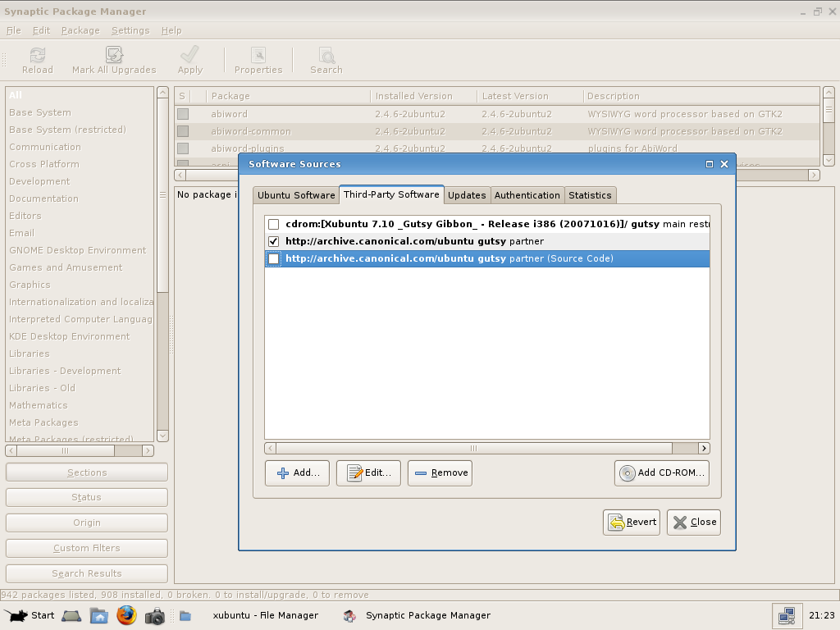Click category list horizontal scroll-right arrow
The width and height of the screenshot is (840, 630).
tap(148, 451)
